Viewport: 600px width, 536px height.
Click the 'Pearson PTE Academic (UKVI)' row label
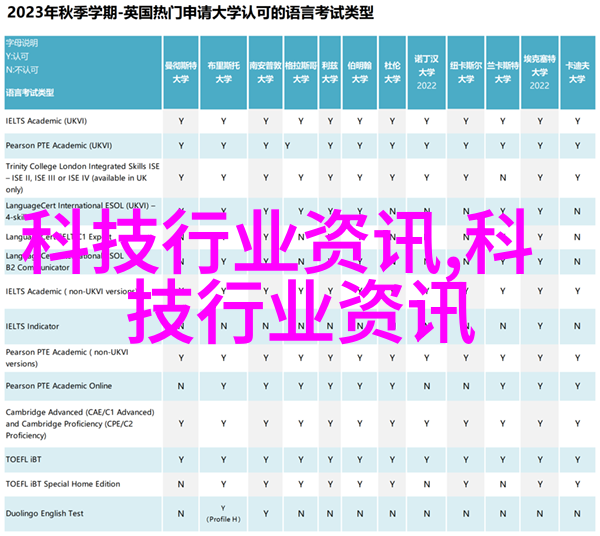click(59, 145)
